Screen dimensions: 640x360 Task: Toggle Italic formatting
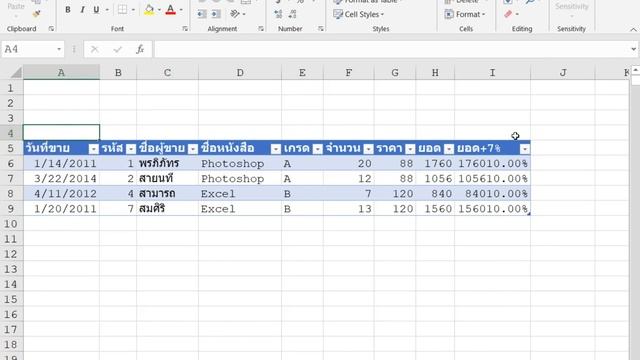pos(82,10)
